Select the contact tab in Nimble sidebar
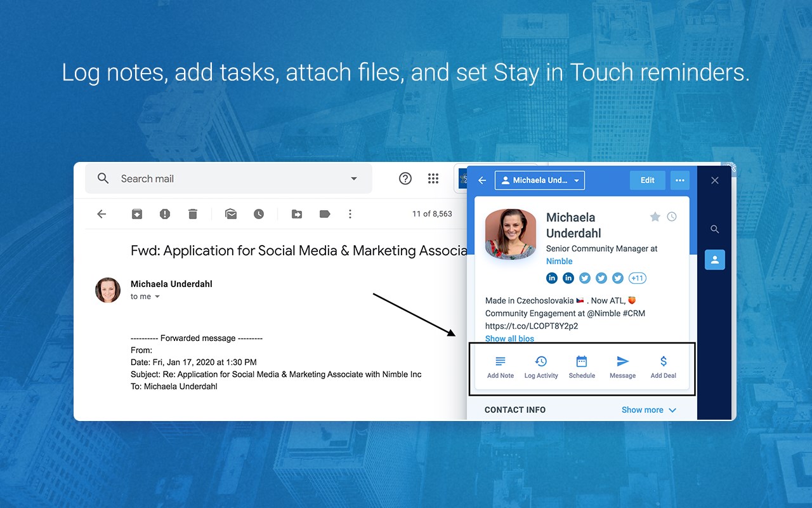 tap(715, 260)
